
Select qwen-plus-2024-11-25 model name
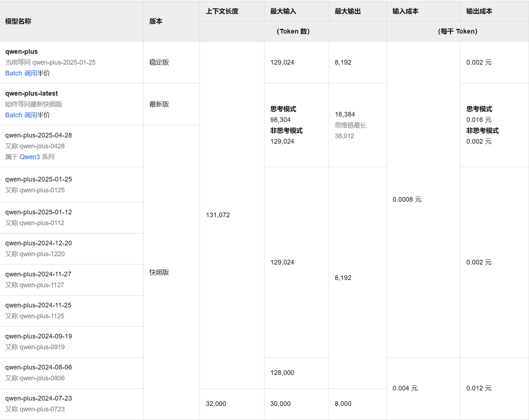pos(38,305)
